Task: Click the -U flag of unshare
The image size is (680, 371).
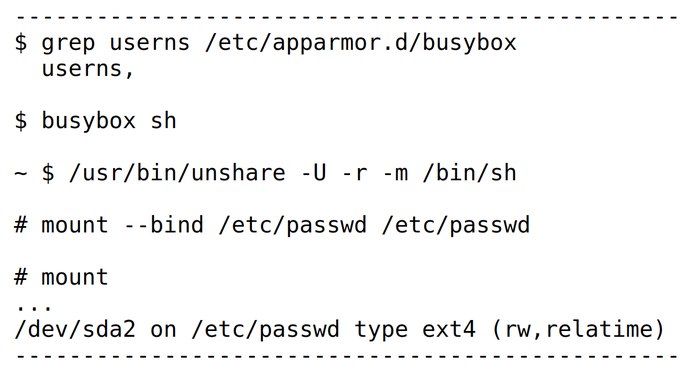Action: coord(313,173)
